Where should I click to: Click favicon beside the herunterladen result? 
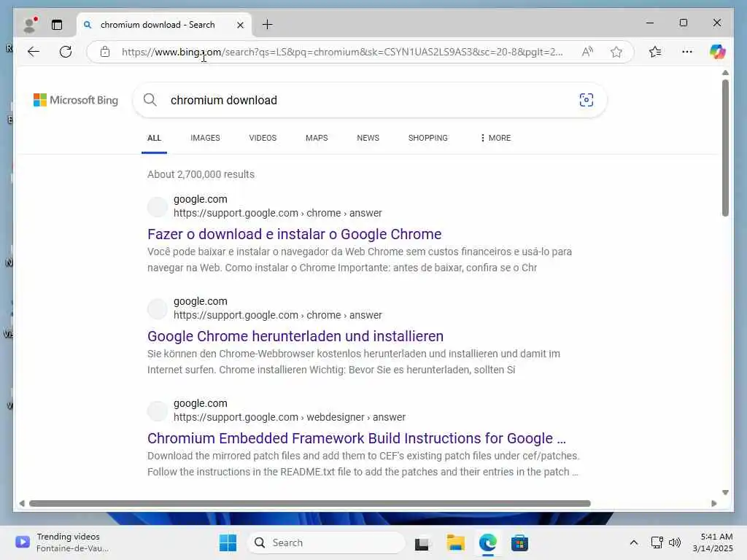158,308
